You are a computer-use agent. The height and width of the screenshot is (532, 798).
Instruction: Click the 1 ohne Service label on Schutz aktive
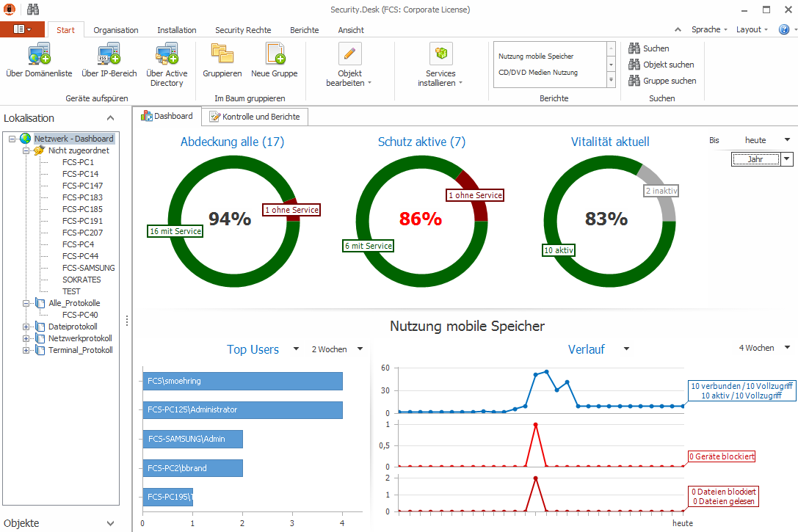pos(475,195)
